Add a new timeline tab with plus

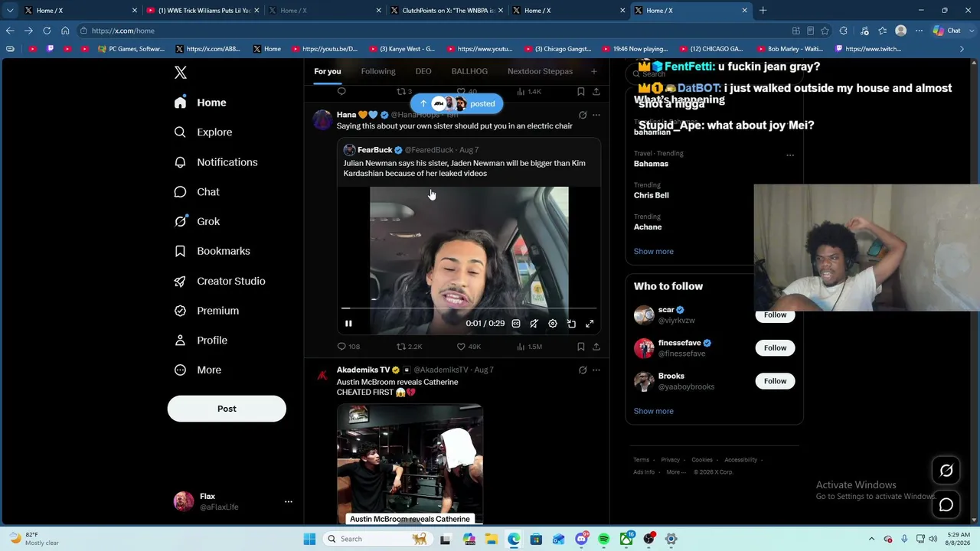[x=593, y=71]
